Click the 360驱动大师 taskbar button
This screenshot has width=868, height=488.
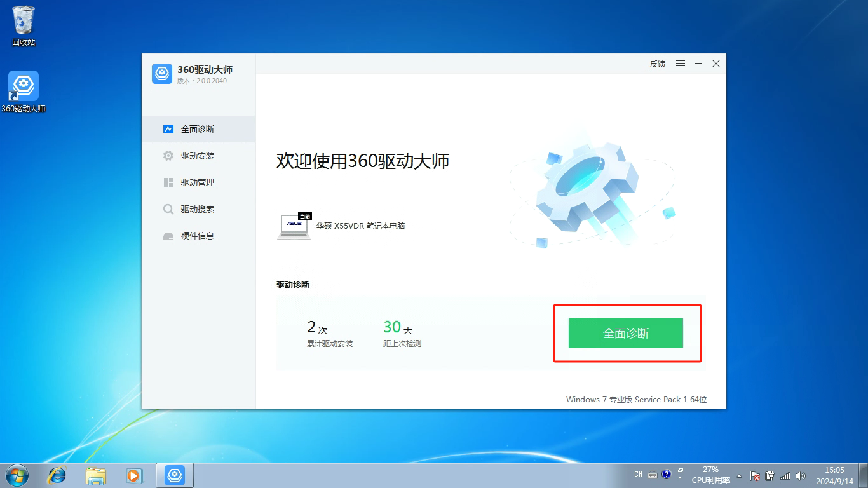[x=175, y=475]
